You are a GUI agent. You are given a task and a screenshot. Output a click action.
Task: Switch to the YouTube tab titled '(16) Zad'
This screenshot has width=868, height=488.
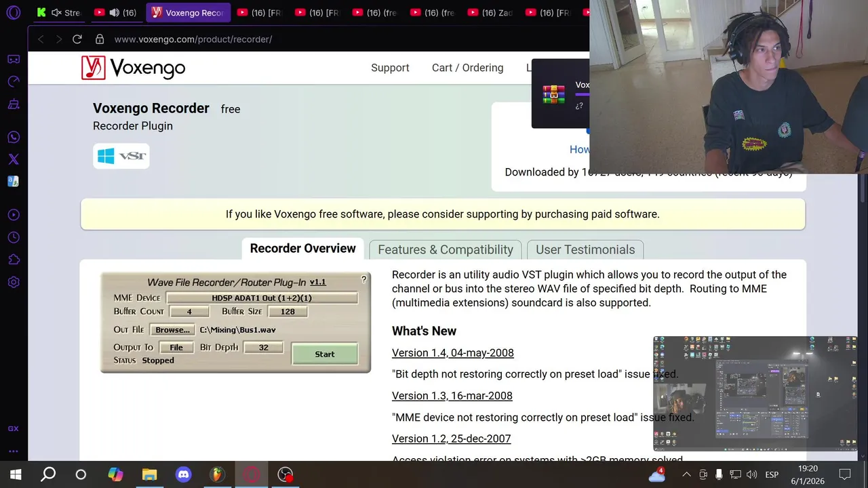click(x=491, y=12)
